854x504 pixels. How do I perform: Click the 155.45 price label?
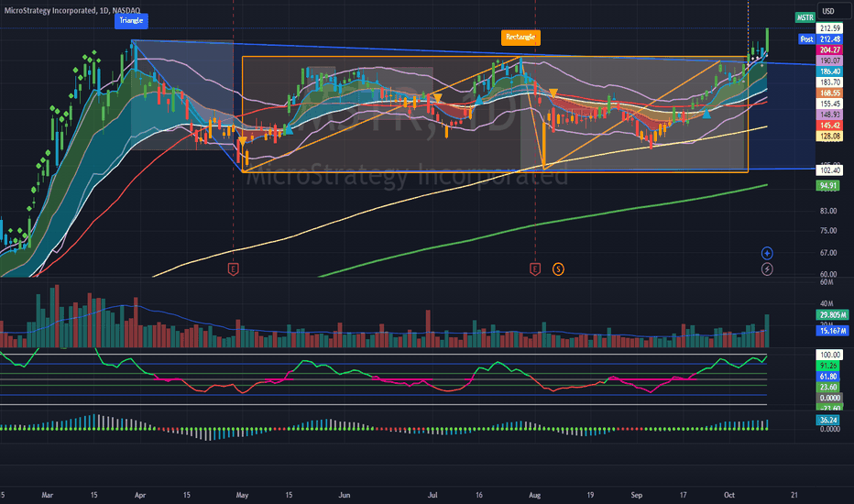(x=829, y=104)
